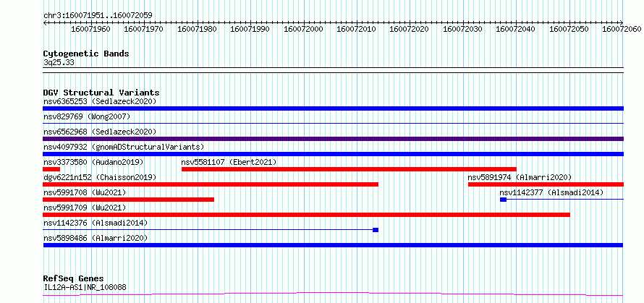Open nsv1142376 (Alsmadi2014) label

(96, 223)
